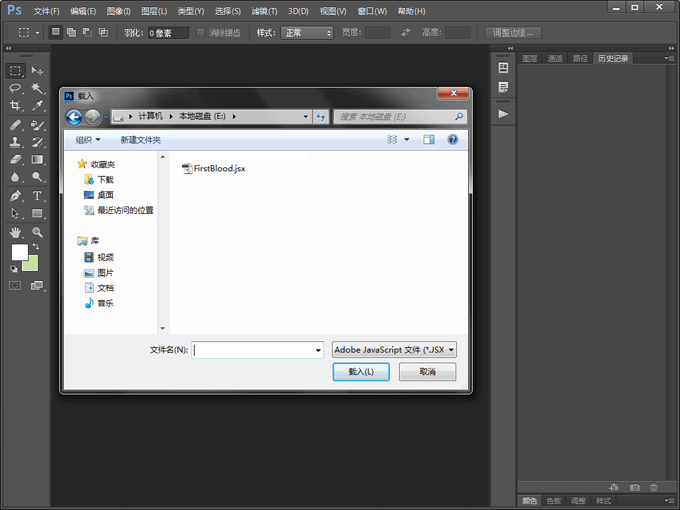Open the Edit menu
This screenshot has width=680, height=510.
pyautogui.click(x=83, y=11)
